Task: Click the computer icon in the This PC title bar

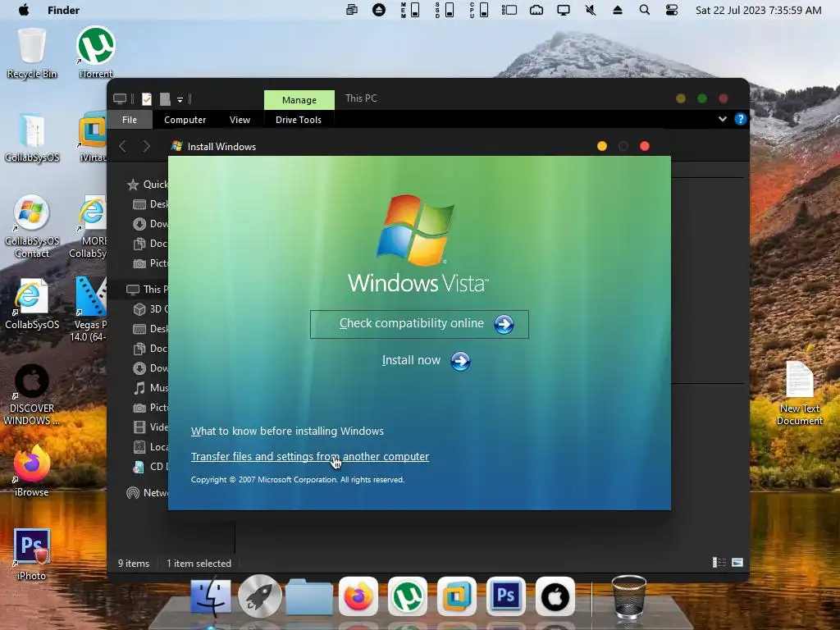Action: click(x=120, y=99)
